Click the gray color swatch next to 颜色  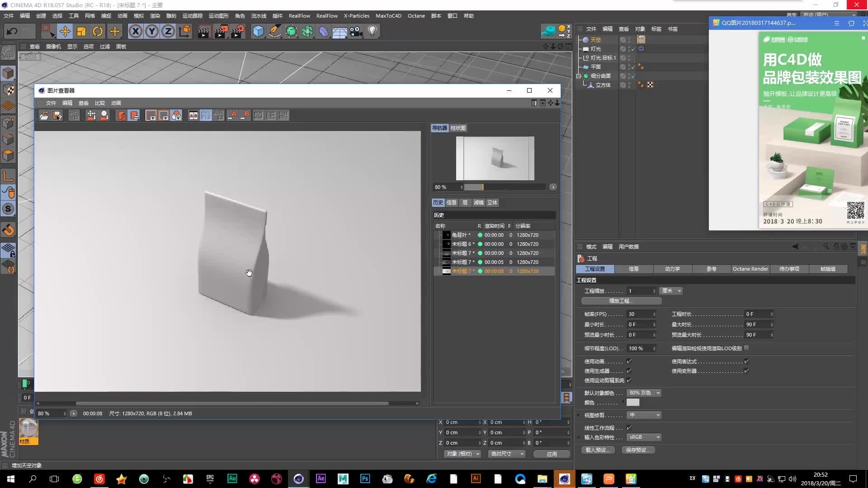[633, 402]
